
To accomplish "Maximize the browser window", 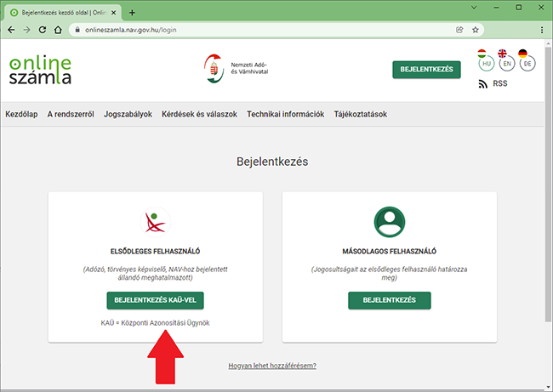I will (519, 8).
